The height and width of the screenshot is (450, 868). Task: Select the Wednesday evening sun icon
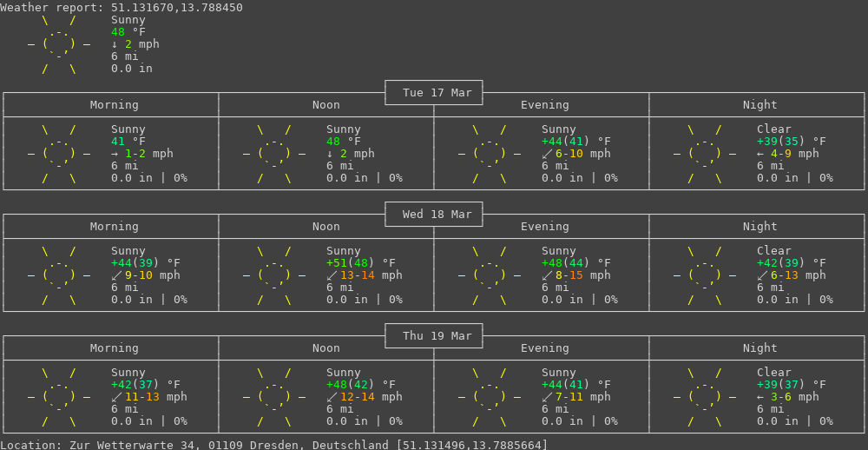pyautogui.click(x=490, y=275)
